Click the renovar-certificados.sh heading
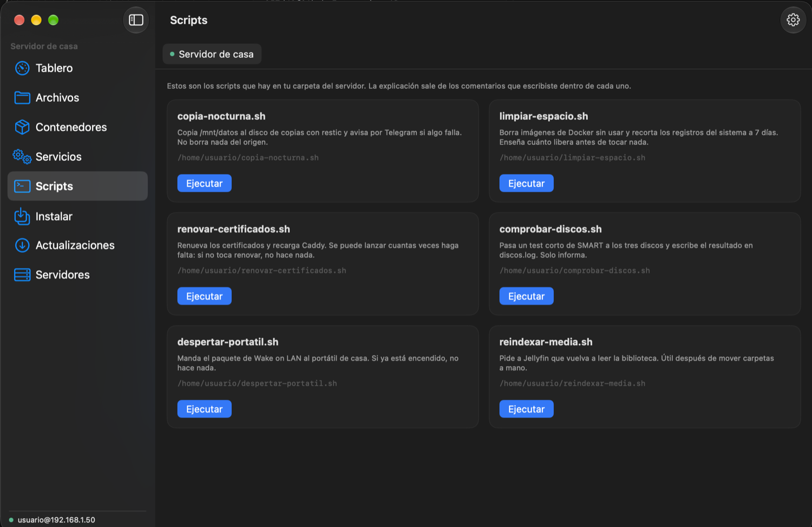The height and width of the screenshot is (527, 812). pyautogui.click(x=233, y=229)
